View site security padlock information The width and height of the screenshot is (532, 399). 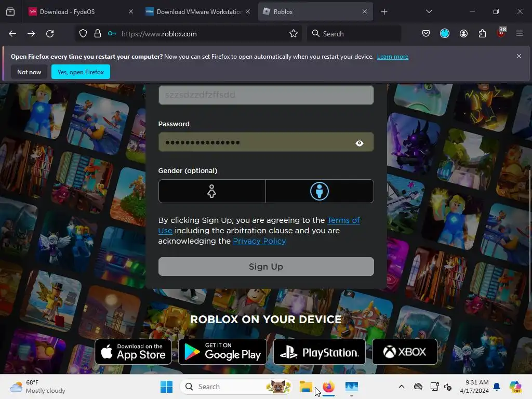click(x=98, y=34)
